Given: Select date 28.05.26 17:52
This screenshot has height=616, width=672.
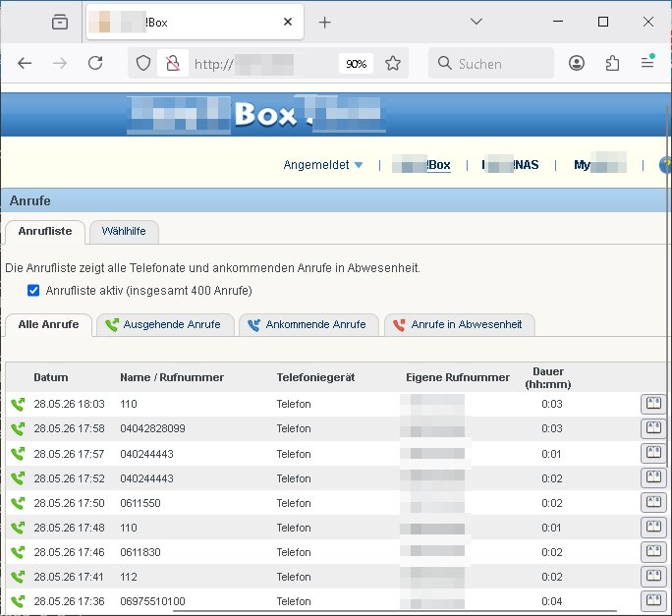Looking at the screenshot, I should point(69,478).
